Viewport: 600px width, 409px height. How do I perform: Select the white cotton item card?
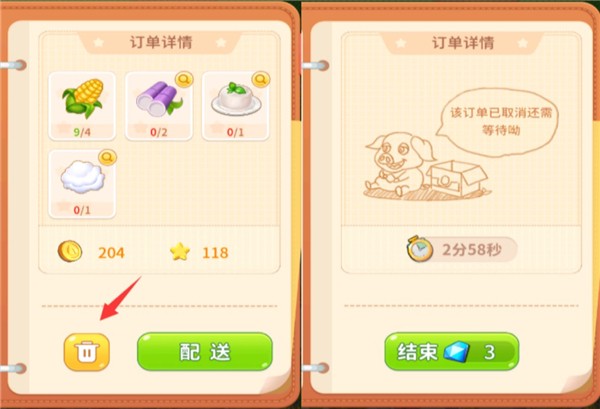(82, 184)
